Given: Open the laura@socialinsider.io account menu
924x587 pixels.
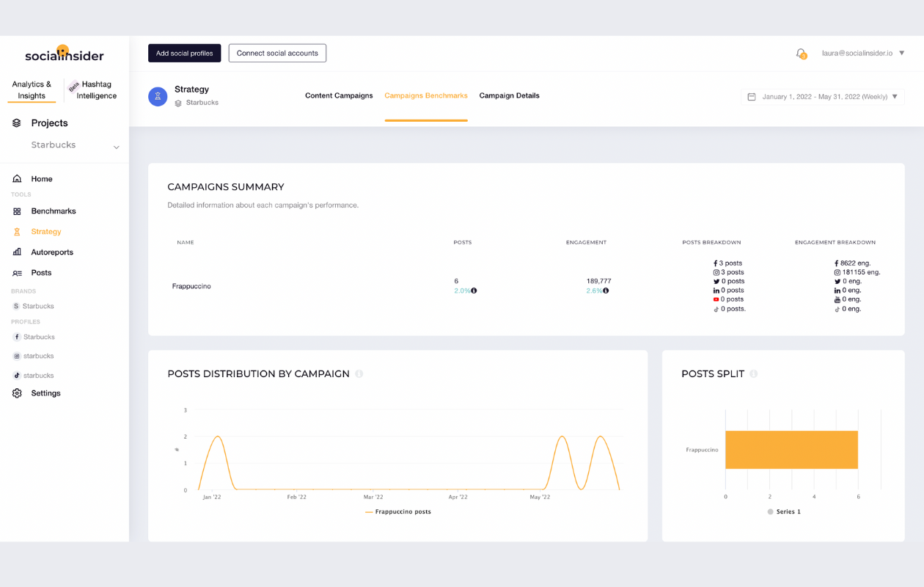Looking at the screenshot, I should [x=863, y=53].
